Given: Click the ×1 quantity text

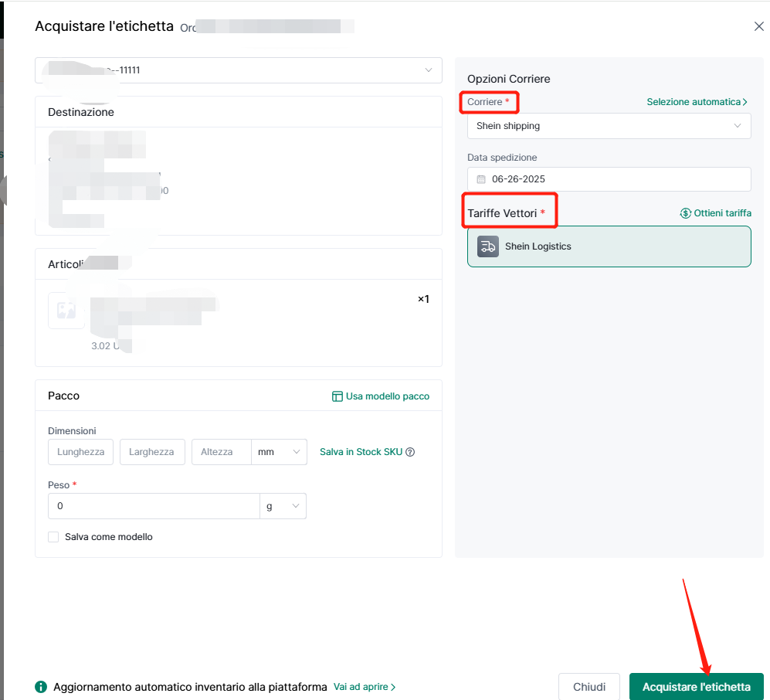Looking at the screenshot, I should 423,299.
